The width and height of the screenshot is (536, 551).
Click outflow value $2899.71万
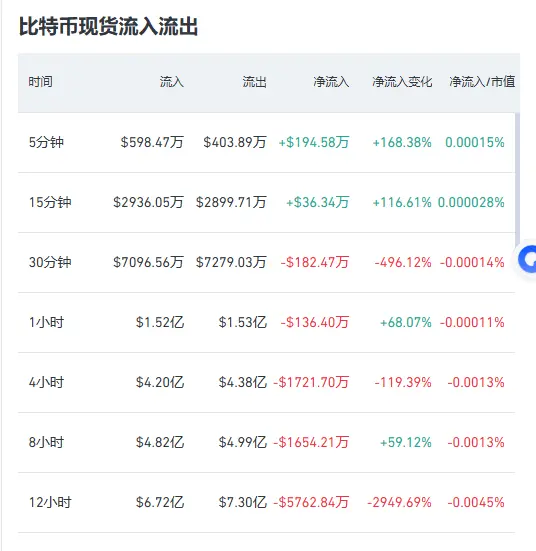[x=231, y=202]
